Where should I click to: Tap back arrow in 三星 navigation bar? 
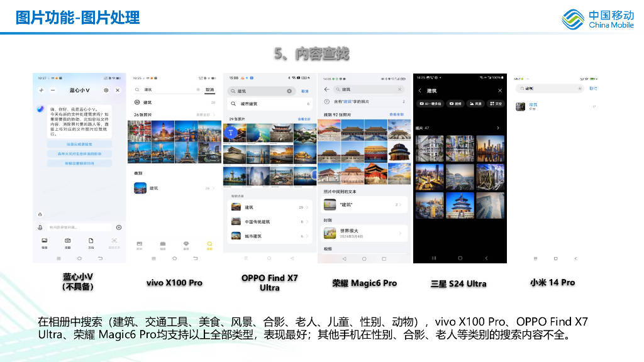486,258
